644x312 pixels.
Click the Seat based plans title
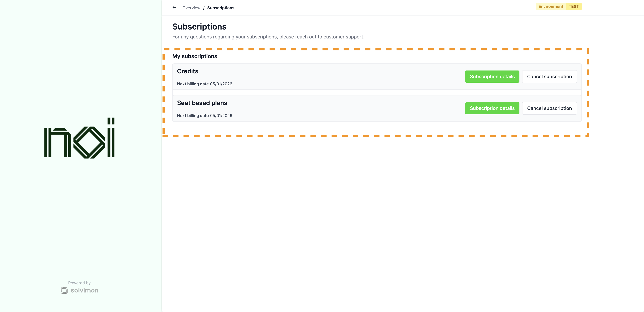[202, 103]
